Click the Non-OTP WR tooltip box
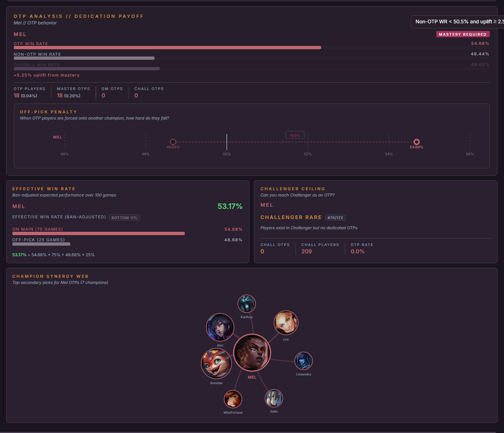 pyautogui.click(x=457, y=22)
